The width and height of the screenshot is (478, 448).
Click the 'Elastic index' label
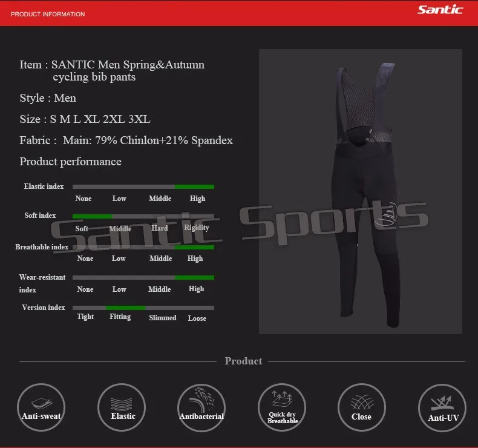(44, 186)
